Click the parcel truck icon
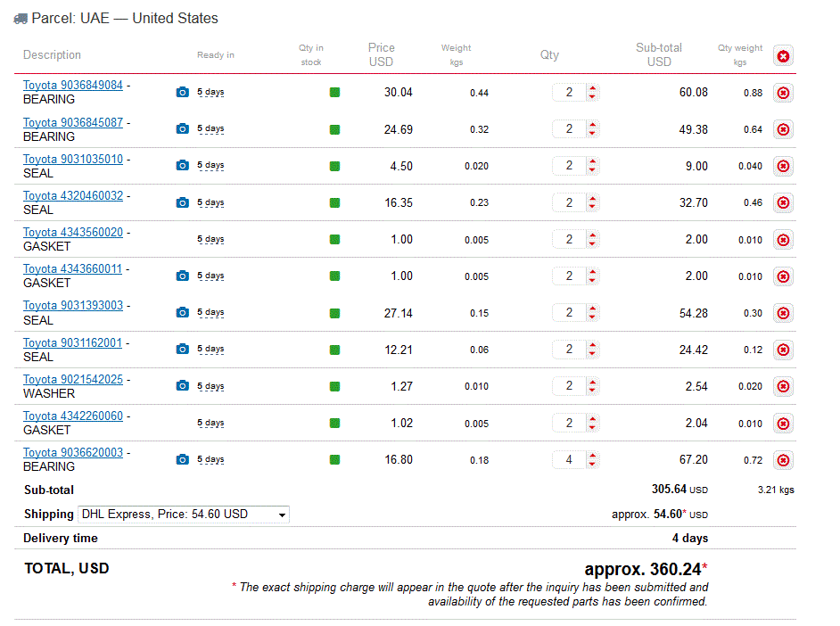 click(x=21, y=19)
